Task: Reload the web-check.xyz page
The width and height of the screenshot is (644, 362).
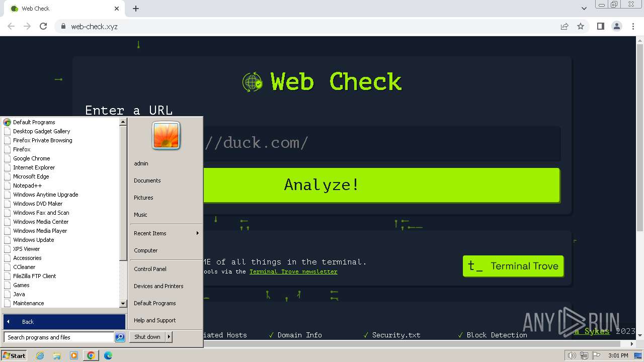Action: 43,26
